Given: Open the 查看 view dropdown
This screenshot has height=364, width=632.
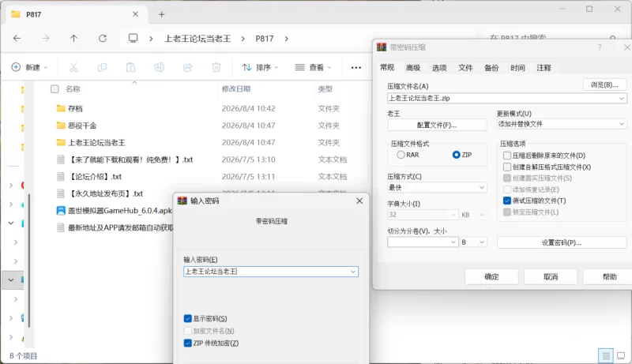Looking at the screenshot, I should [x=313, y=67].
